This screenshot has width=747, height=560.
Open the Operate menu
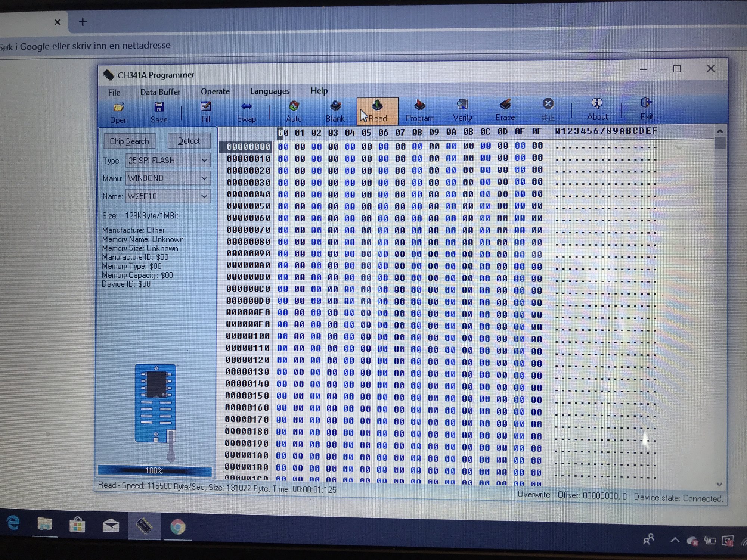point(215,91)
